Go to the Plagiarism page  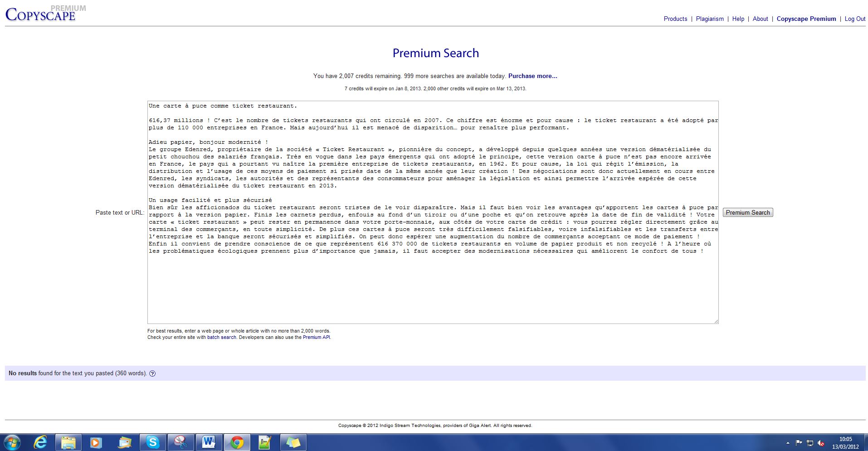(x=710, y=19)
